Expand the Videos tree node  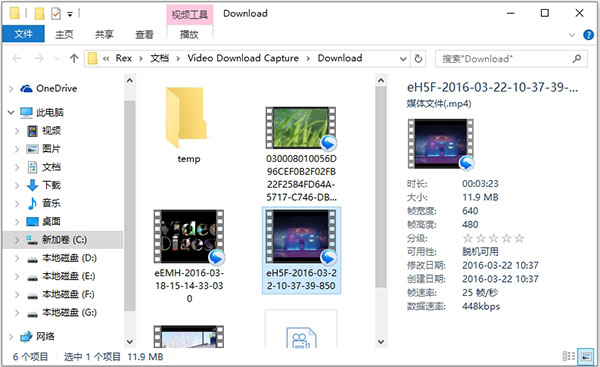[x=17, y=131]
